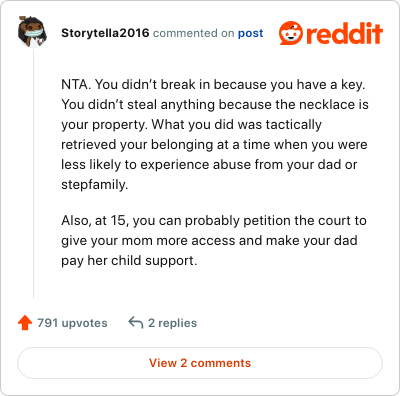Click the "pay her child support." line

coord(129,261)
